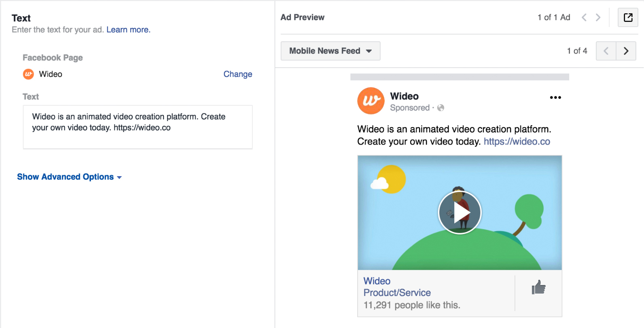
Task: Open https://wideo.co link in preview
Action: 517,141
